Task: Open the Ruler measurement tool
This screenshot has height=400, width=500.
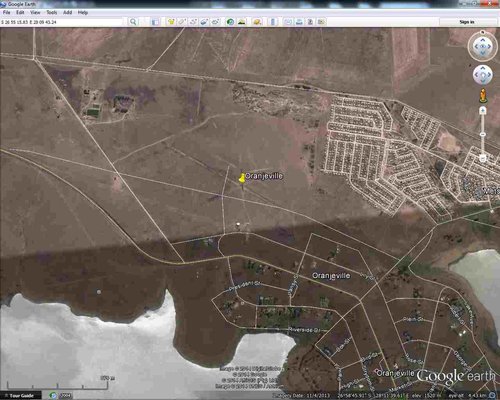Action: (273, 22)
